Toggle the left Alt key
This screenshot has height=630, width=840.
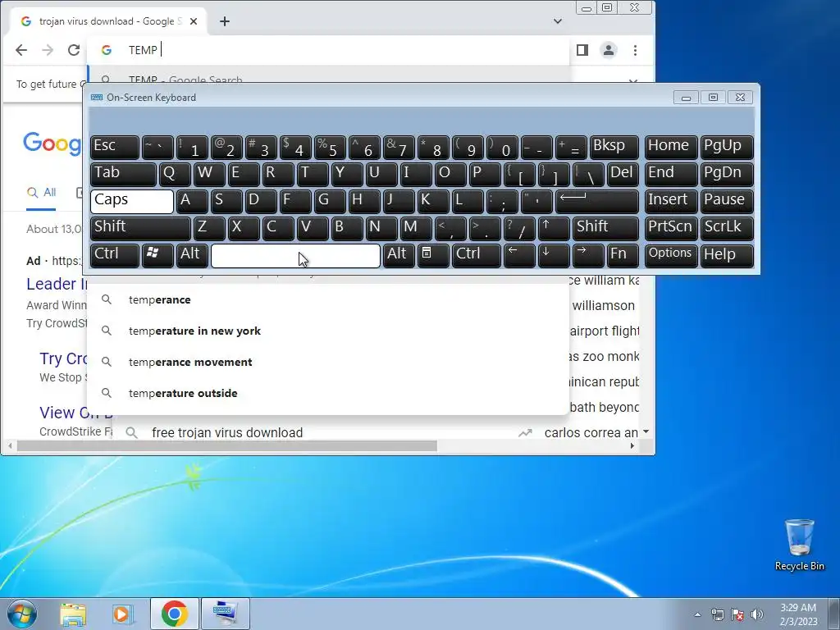tap(192, 256)
